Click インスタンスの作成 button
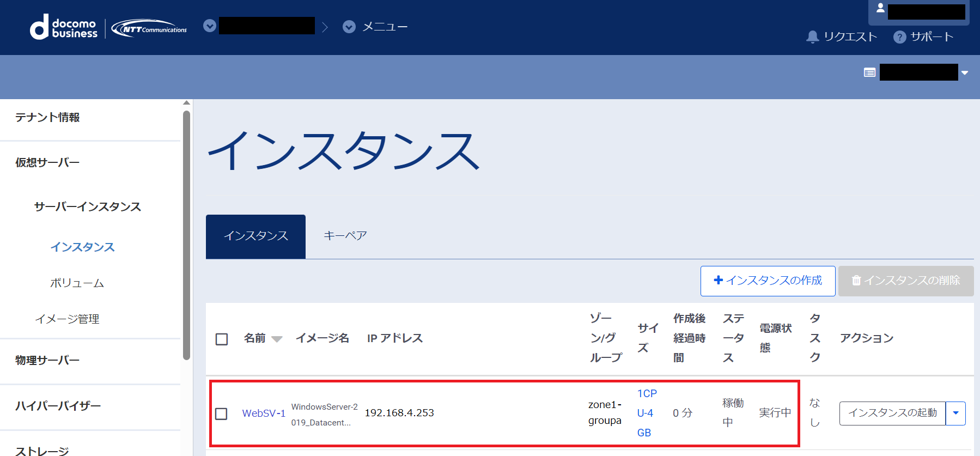The width and height of the screenshot is (980, 456). click(x=768, y=281)
